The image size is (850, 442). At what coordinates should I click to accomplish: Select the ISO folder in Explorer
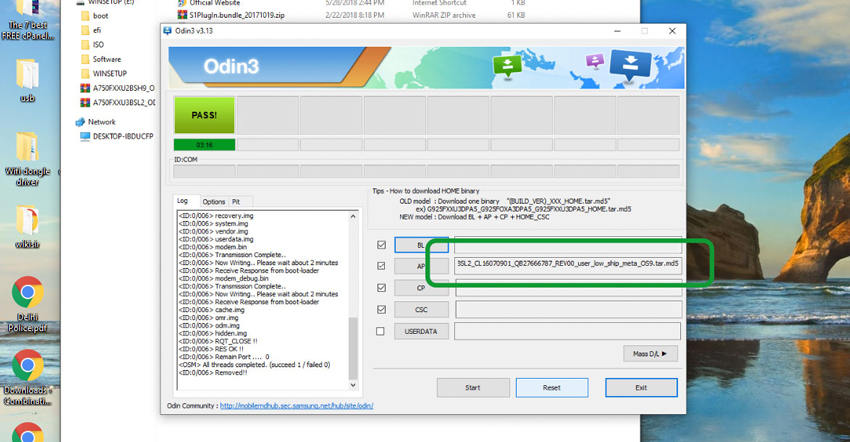92,44
